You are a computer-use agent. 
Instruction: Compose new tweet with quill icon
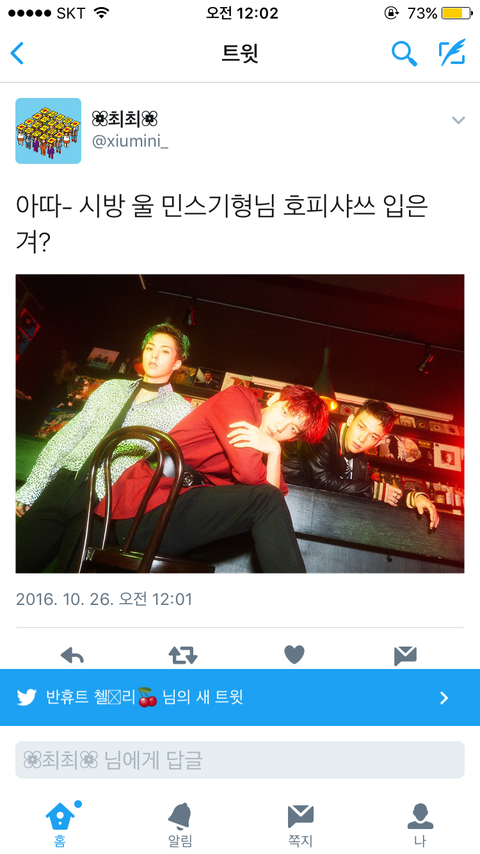click(x=453, y=52)
